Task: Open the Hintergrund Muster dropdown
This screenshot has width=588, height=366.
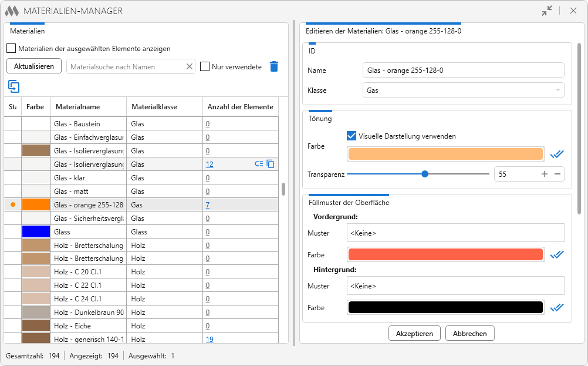Action: tap(455, 286)
